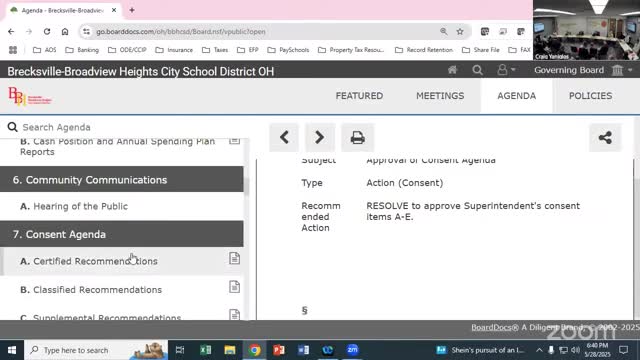Open the Governing Board dropdown
This screenshot has width=640, height=360.
point(583,70)
